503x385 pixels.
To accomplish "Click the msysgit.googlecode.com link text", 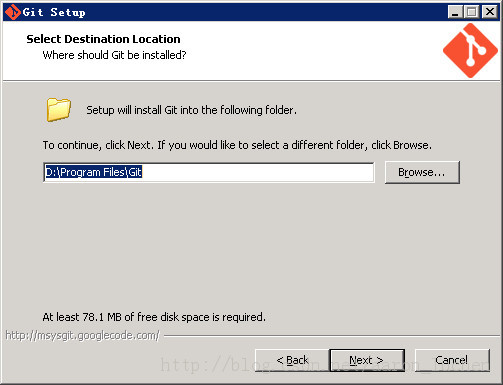I will (x=82, y=335).
